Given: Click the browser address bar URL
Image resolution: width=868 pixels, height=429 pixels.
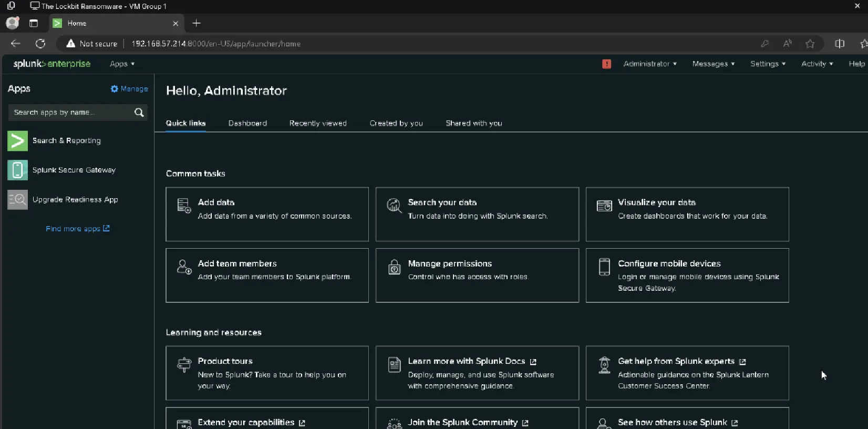Looking at the screenshot, I should tap(216, 44).
